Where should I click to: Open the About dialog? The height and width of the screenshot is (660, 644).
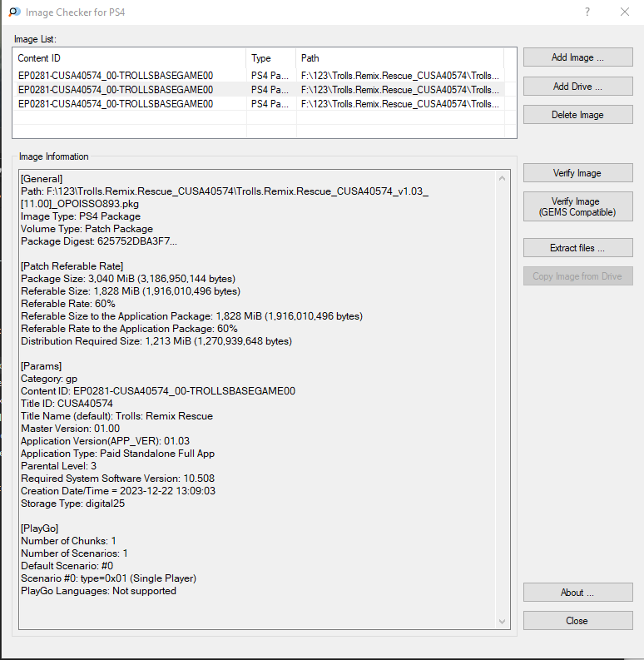coord(577,593)
